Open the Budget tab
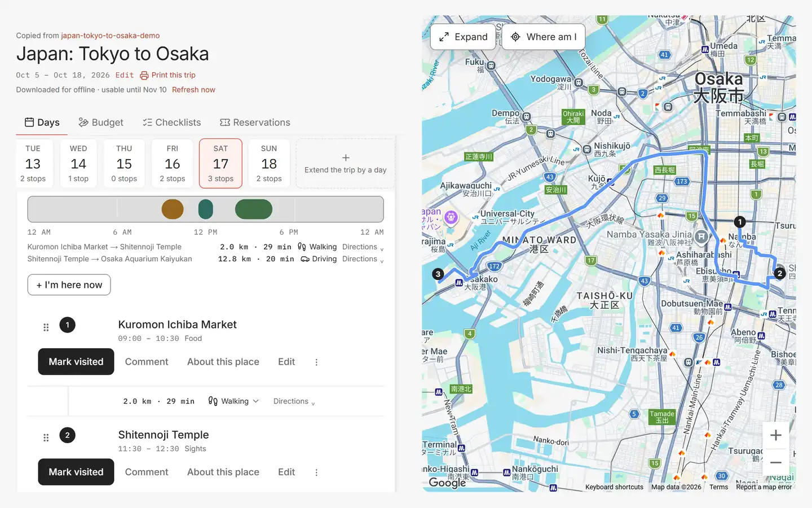Image resolution: width=812 pixels, height=508 pixels. coord(101,122)
